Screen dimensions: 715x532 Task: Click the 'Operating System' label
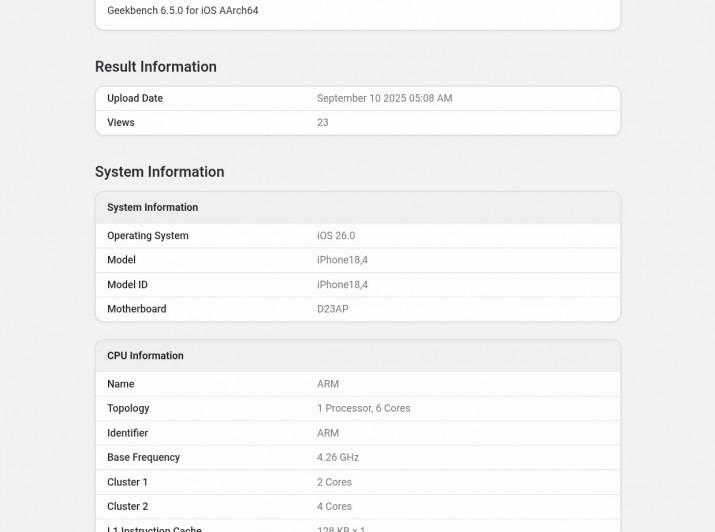point(148,236)
